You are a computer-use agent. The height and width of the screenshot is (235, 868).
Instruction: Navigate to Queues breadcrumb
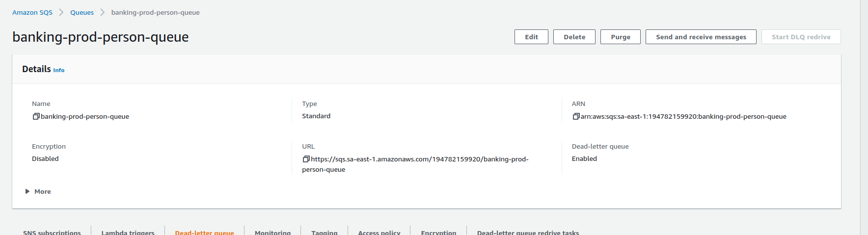pyautogui.click(x=82, y=13)
